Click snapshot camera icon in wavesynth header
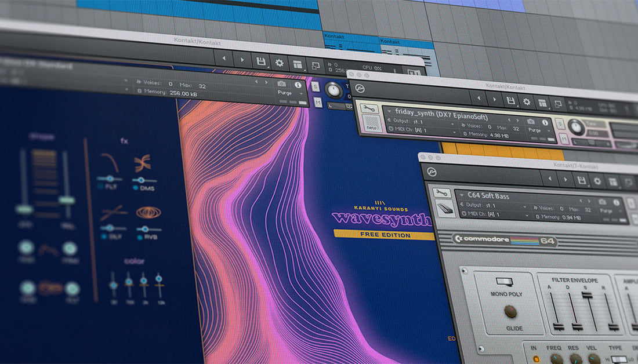 (x=281, y=83)
